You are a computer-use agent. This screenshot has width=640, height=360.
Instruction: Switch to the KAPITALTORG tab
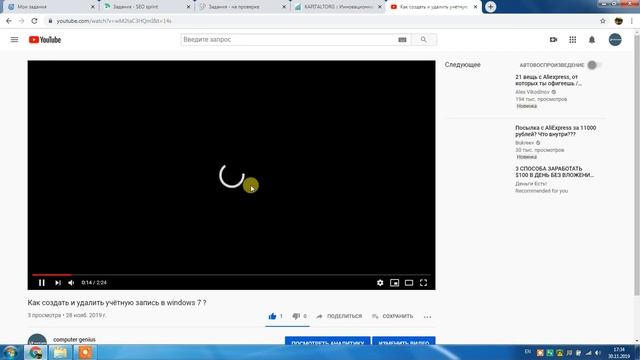pyautogui.click(x=338, y=7)
